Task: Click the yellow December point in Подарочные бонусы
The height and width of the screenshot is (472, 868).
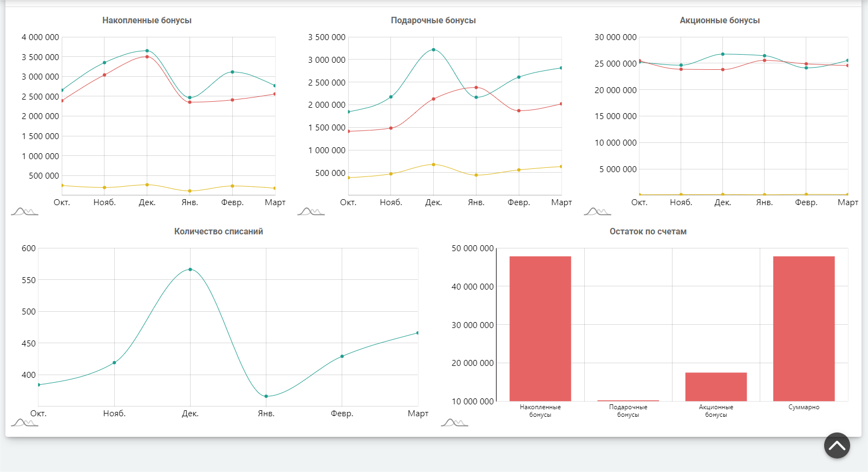Action: pos(433,165)
